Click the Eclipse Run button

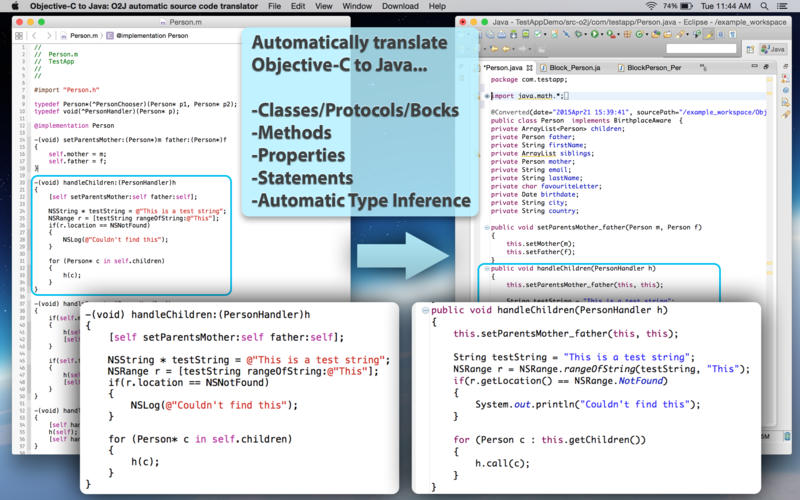596,34
